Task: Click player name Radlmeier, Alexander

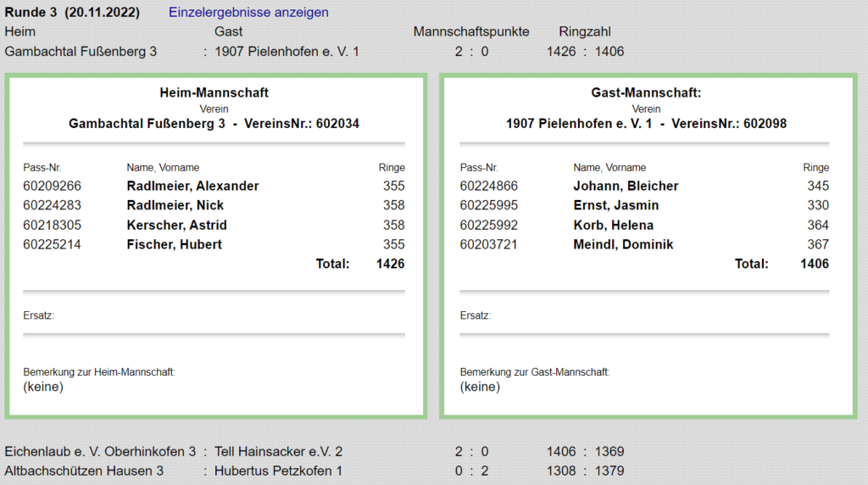Action: tap(192, 186)
